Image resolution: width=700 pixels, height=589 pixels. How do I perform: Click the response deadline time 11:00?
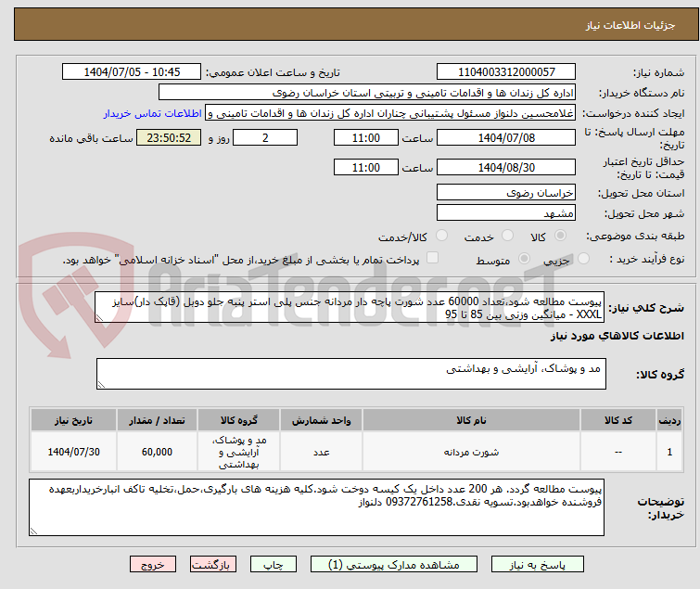(365, 137)
